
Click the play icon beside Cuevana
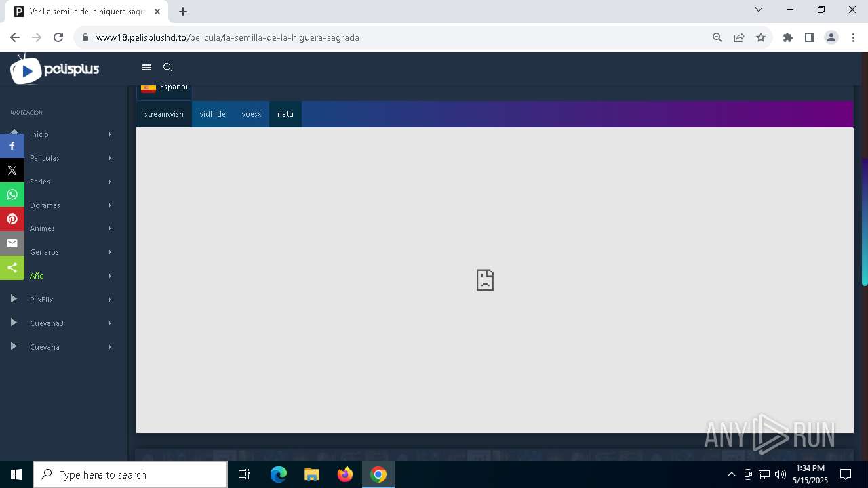tap(14, 346)
